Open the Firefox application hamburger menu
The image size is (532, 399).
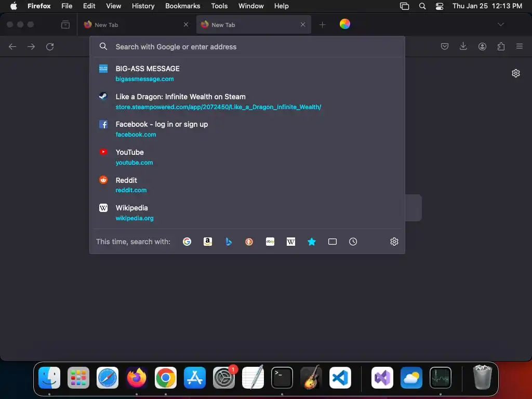point(520,46)
